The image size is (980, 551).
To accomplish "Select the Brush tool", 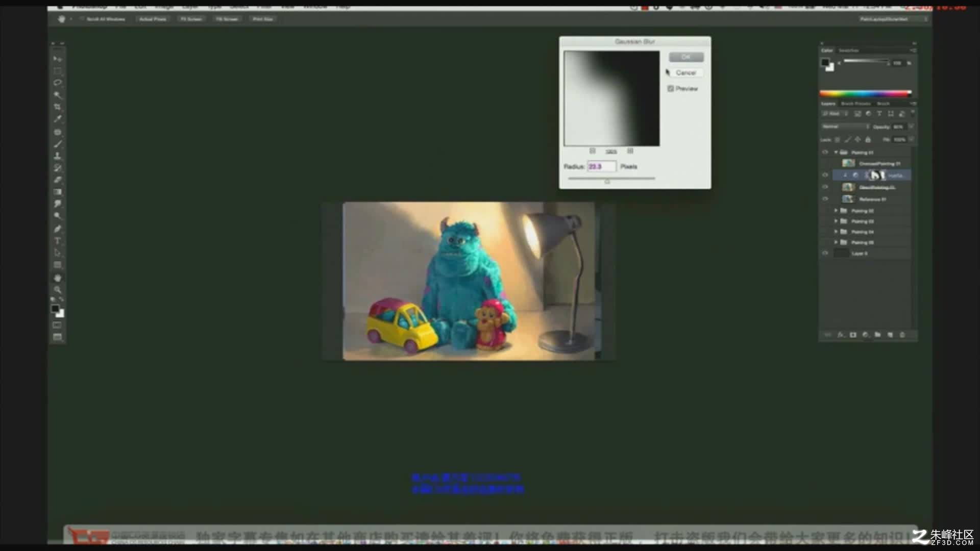I will click(57, 144).
